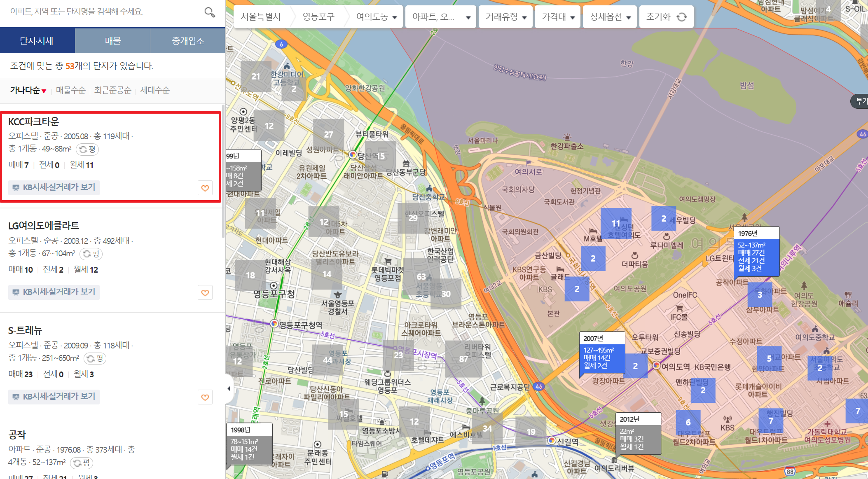The image size is (868, 479).
Task: Click the search magnifier icon
Action: tap(210, 12)
